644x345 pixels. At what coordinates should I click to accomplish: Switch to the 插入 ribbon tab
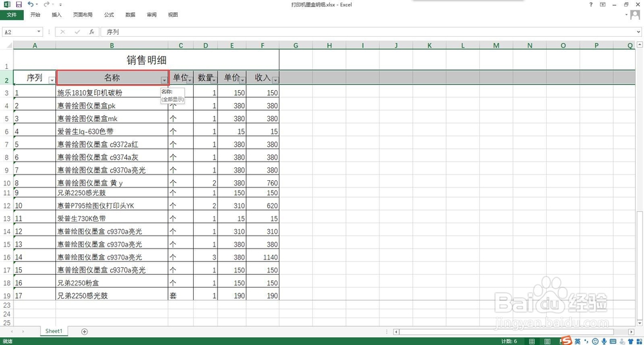click(x=57, y=15)
